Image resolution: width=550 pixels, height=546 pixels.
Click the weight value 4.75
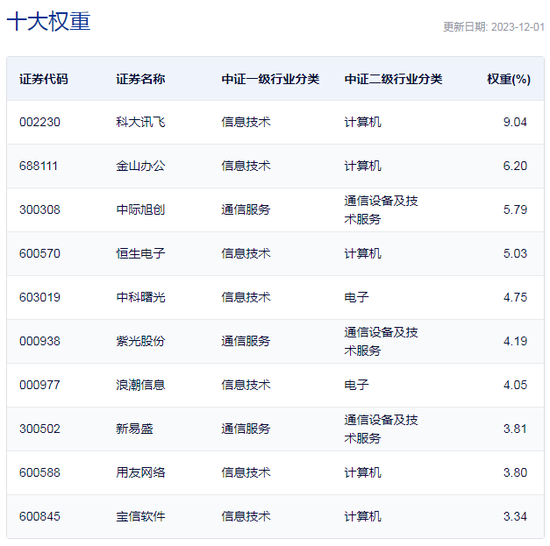[515, 297]
